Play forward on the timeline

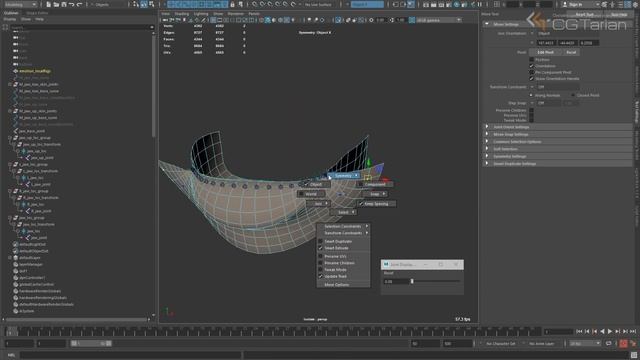(x=610, y=331)
